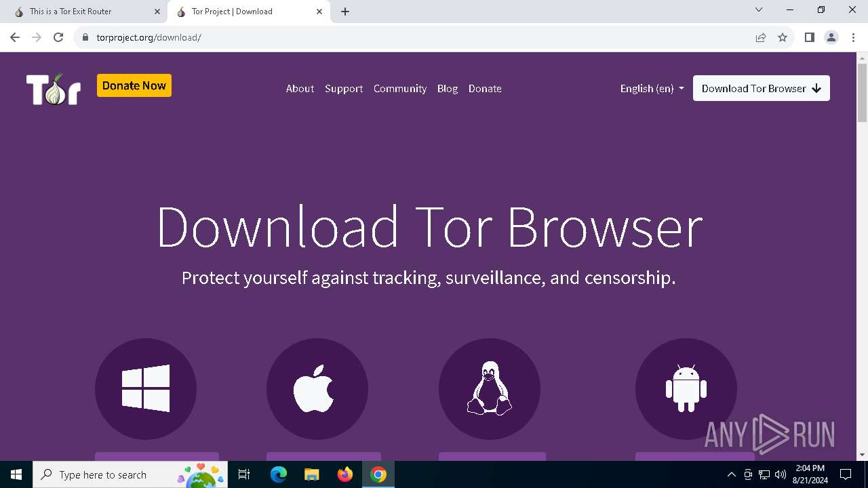The height and width of the screenshot is (488, 868).
Task: Open the Blog menu item
Action: [x=448, y=88]
